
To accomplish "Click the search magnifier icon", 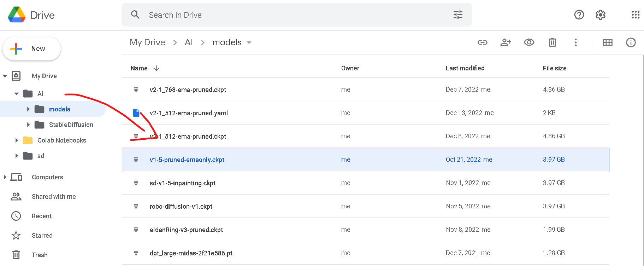I will tap(135, 15).
